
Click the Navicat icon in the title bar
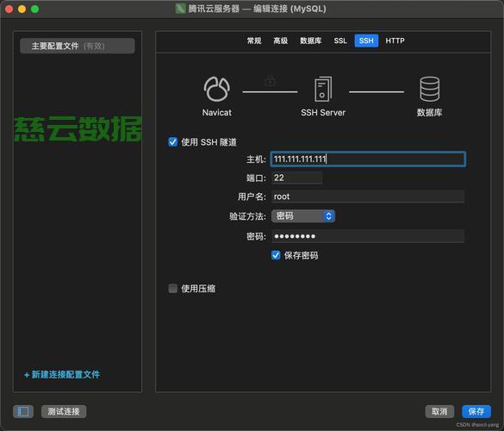180,9
